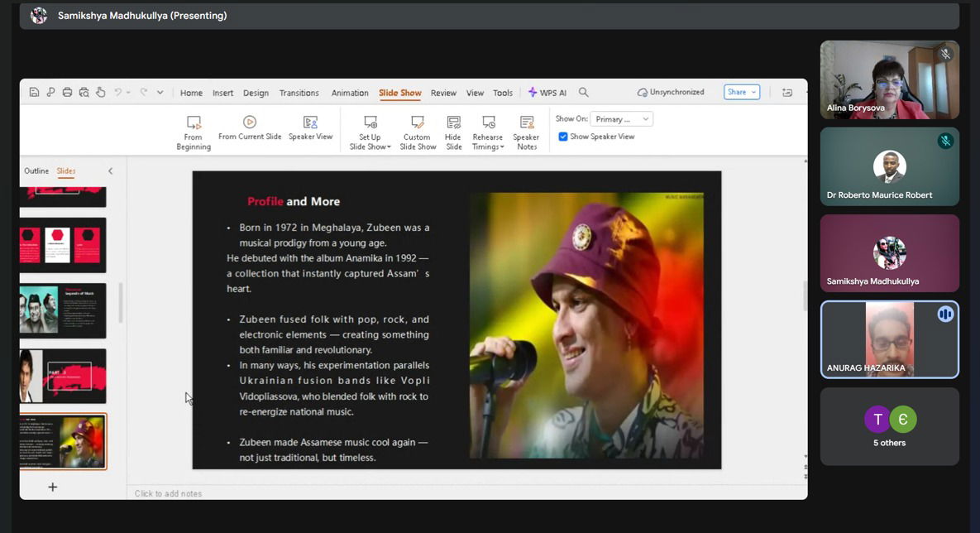The height and width of the screenshot is (533, 980).
Task: Collapse the slide panel with left chevron
Action: 110,171
